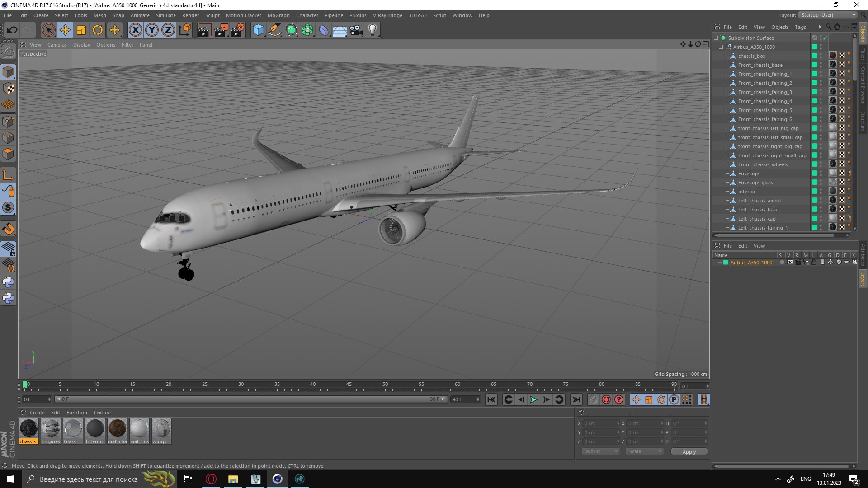868x488 pixels.
Task: Click the X position input field
Action: pos(601,423)
